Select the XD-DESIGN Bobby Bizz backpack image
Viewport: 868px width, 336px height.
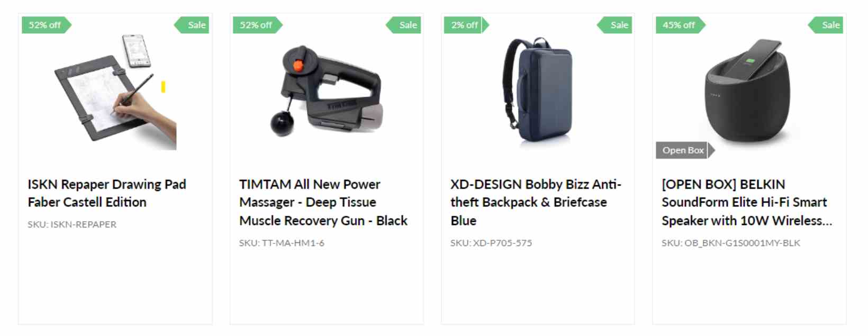click(538, 90)
